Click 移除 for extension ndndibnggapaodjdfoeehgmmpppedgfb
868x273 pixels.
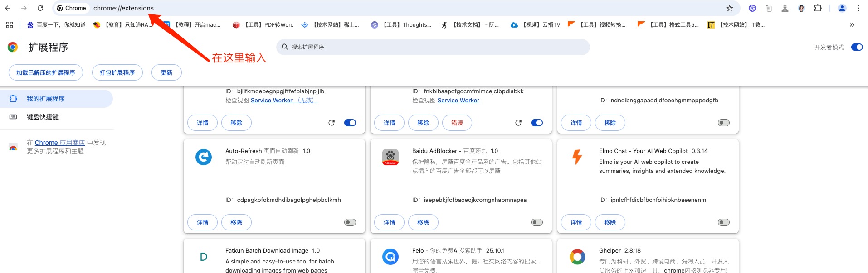click(610, 123)
